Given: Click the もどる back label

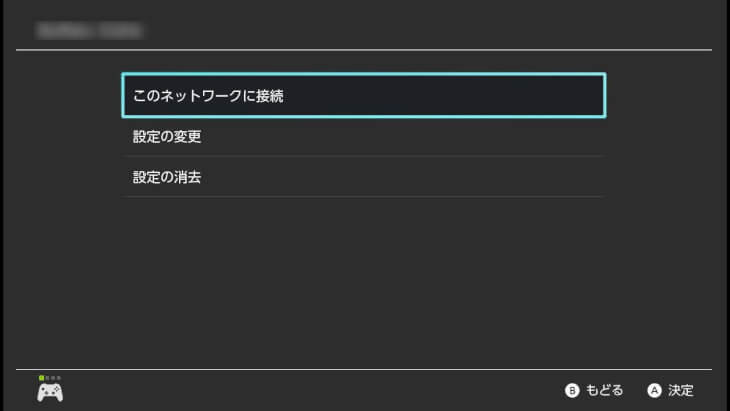Looking at the screenshot, I should coord(605,390).
